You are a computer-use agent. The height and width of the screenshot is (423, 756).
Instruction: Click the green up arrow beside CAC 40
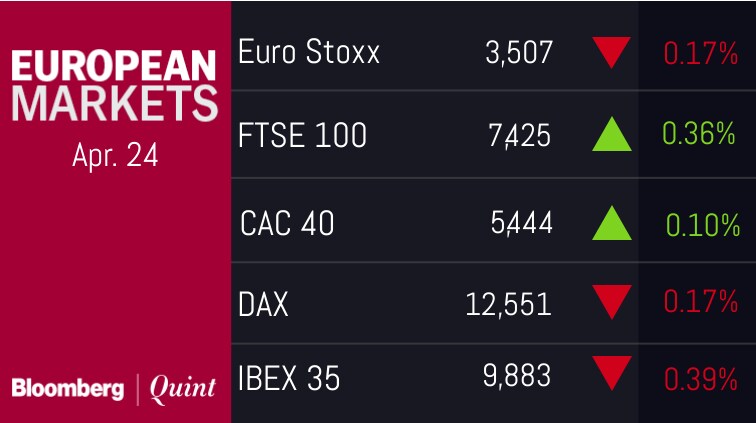click(611, 221)
